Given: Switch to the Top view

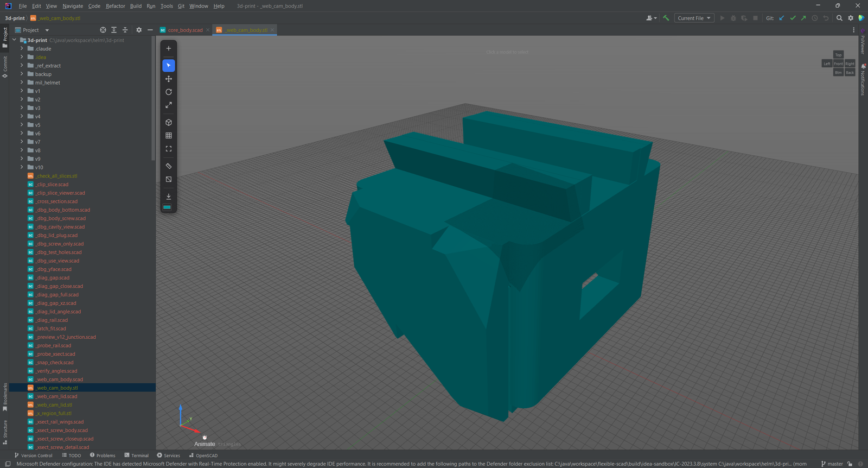Looking at the screenshot, I should pos(838,55).
